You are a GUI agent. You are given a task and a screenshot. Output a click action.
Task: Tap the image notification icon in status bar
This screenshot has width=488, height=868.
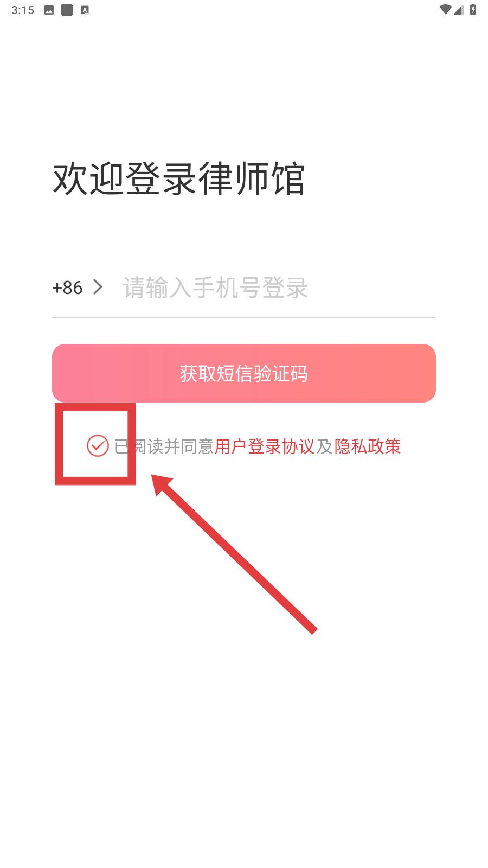[49, 10]
